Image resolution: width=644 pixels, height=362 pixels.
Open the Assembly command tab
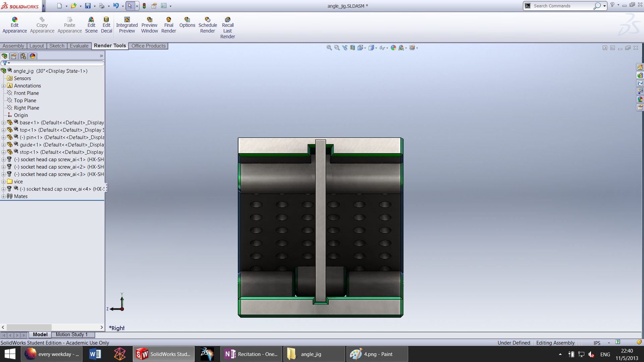pyautogui.click(x=13, y=46)
